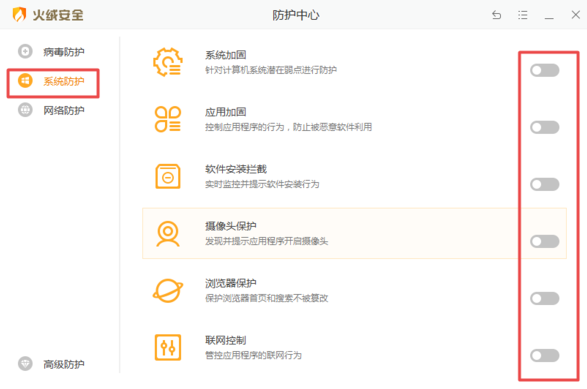The image size is (587, 389).
Task: Minimize the 防护中心 window
Action: tap(549, 18)
